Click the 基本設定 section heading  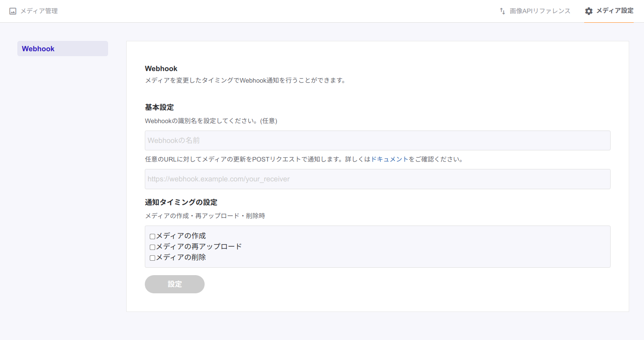(x=159, y=107)
